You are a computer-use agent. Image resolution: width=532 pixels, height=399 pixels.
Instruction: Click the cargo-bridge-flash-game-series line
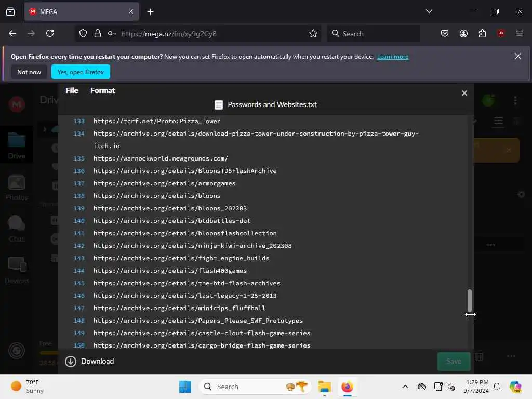pyautogui.click(x=202, y=345)
